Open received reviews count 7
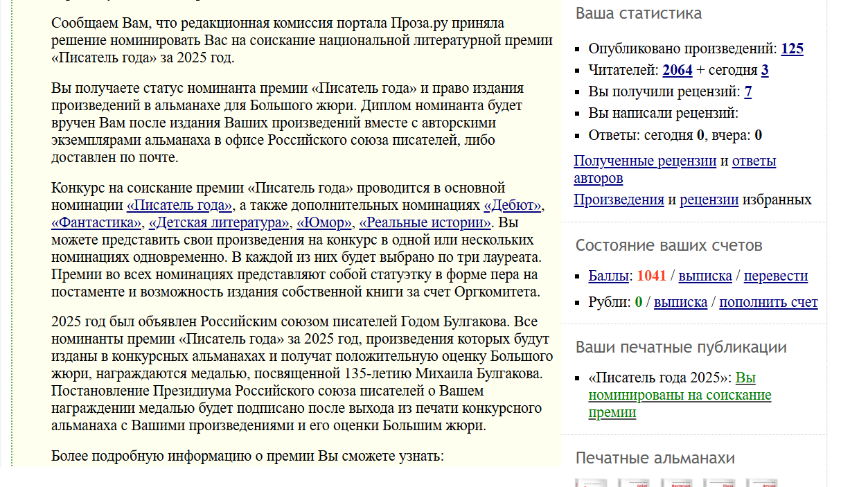 (x=748, y=91)
